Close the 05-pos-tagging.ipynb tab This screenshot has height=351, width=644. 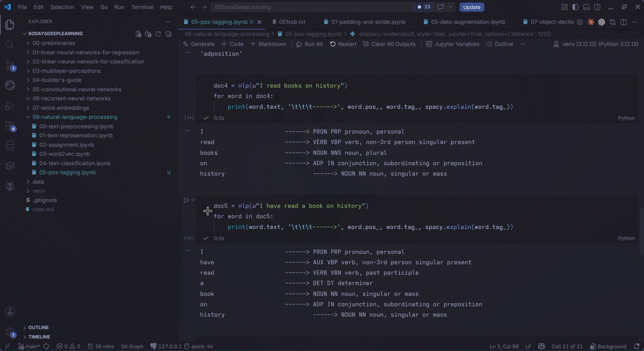(x=259, y=22)
